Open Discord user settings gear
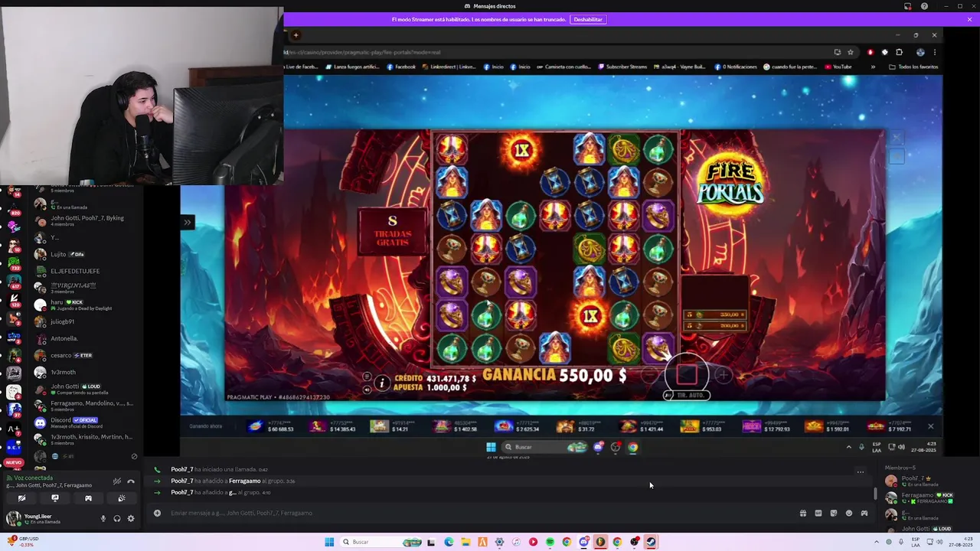Viewport: 980px width, 551px height. click(x=131, y=519)
